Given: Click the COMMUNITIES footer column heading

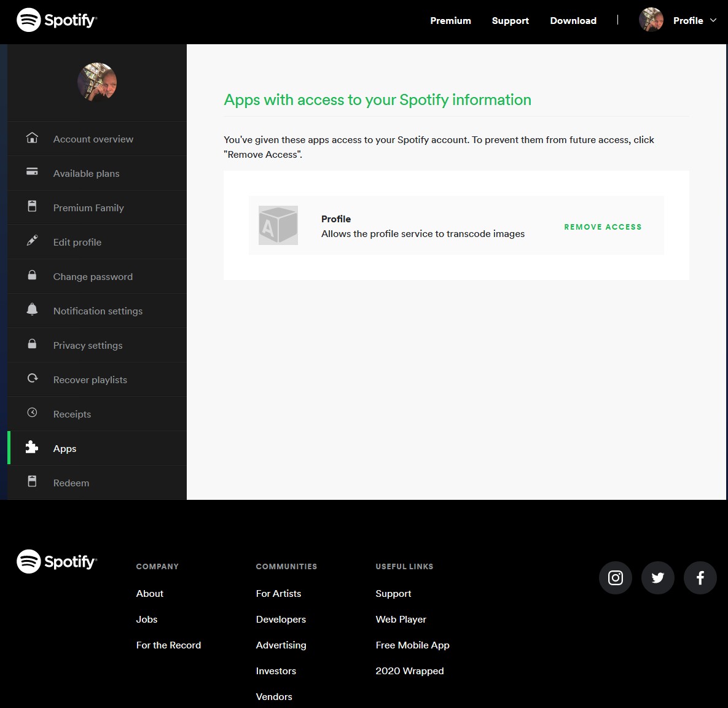Looking at the screenshot, I should (x=286, y=567).
